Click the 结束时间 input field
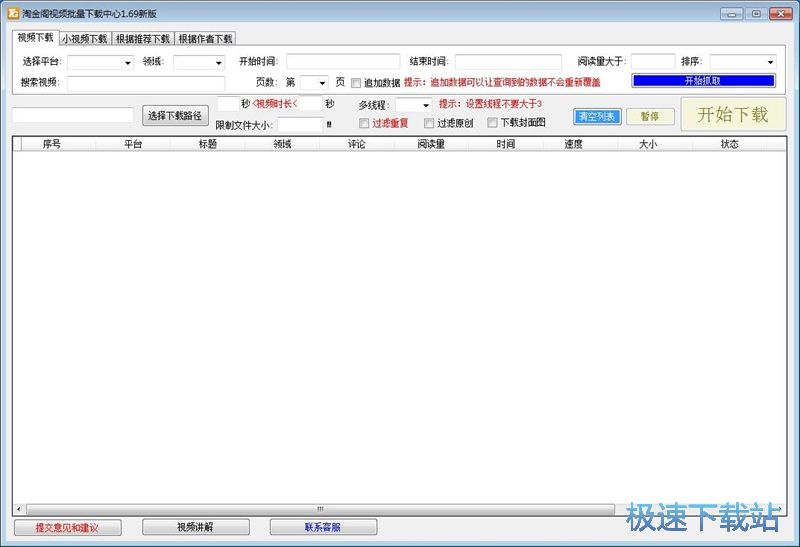 [508, 62]
